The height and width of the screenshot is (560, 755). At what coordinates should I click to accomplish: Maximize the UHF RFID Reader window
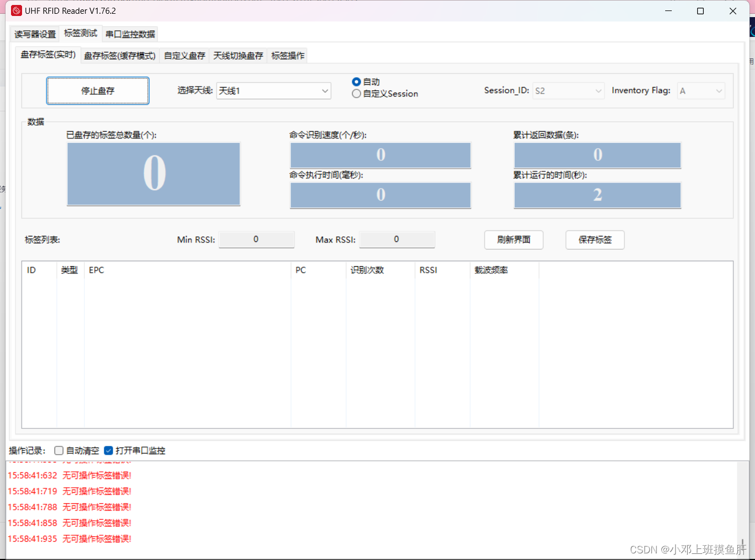point(700,11)
